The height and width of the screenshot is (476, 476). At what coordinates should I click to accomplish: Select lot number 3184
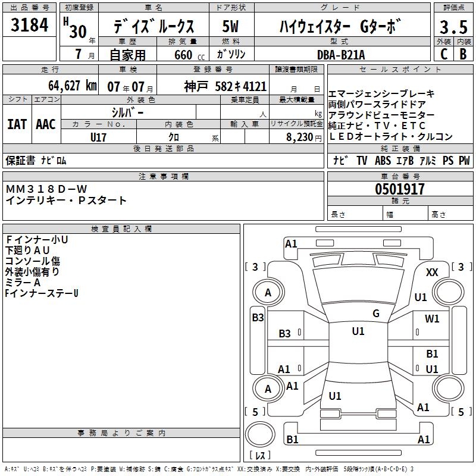29,24
